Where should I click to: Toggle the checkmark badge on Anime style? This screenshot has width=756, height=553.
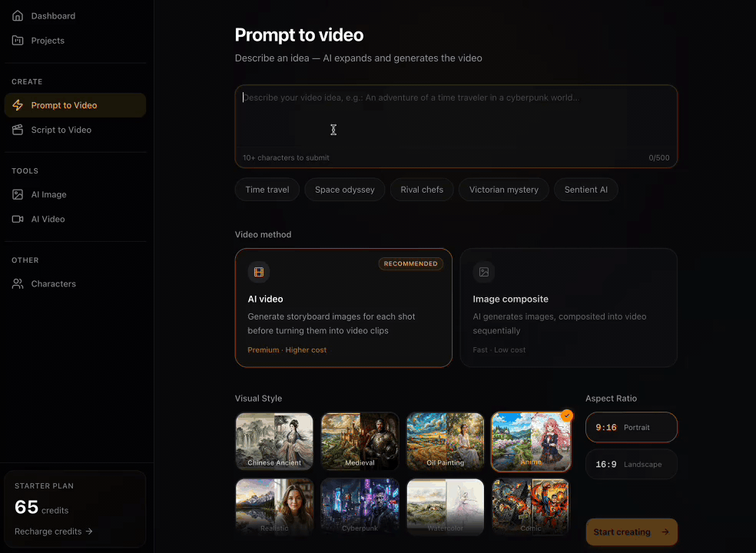pyautogui.click(x=567, y=416)
